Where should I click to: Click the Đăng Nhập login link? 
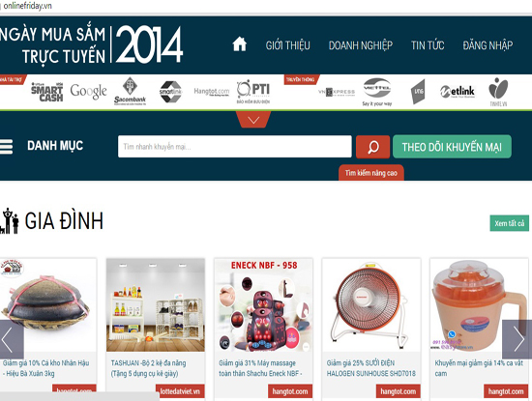488,45
